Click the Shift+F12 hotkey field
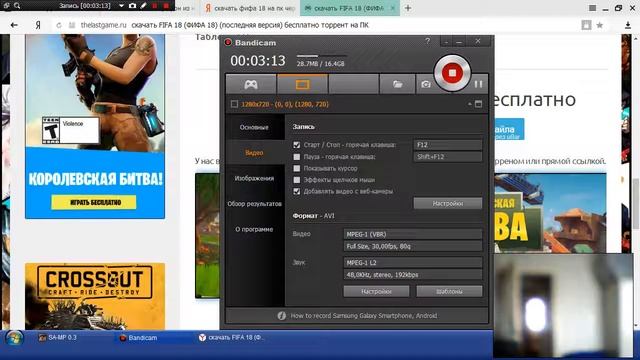 (448, 157)
